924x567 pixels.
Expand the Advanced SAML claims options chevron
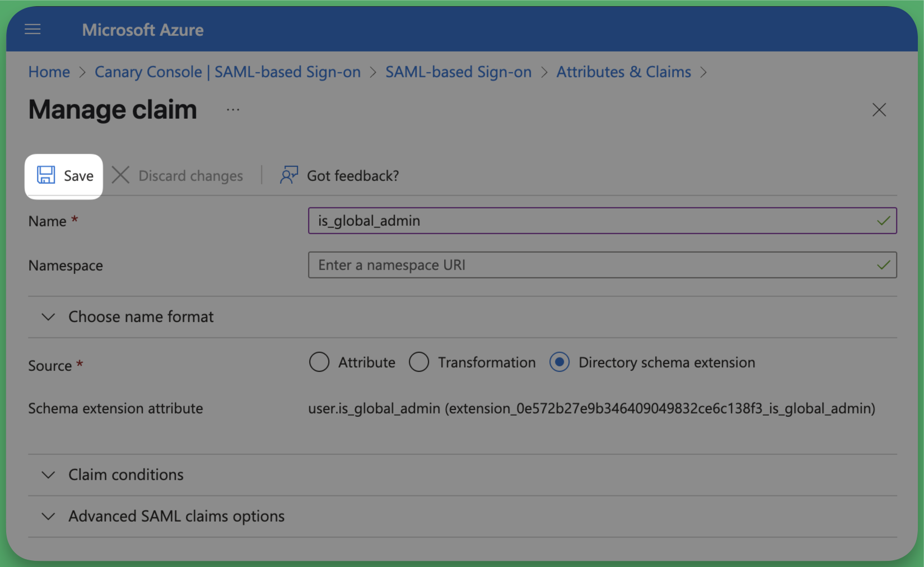(x=49, y=517)
